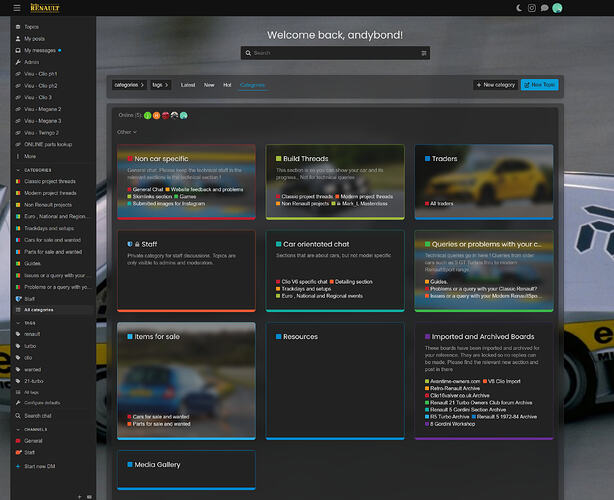The image size is (614, 500).
Task: Open Search chat in sidebar
Action: point(38,416)
